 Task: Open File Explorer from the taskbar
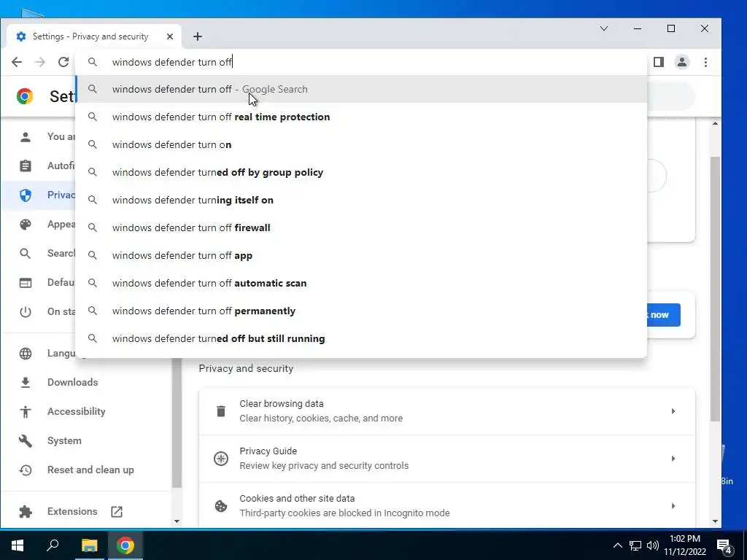pyautogui.click(x=89, y=545)
